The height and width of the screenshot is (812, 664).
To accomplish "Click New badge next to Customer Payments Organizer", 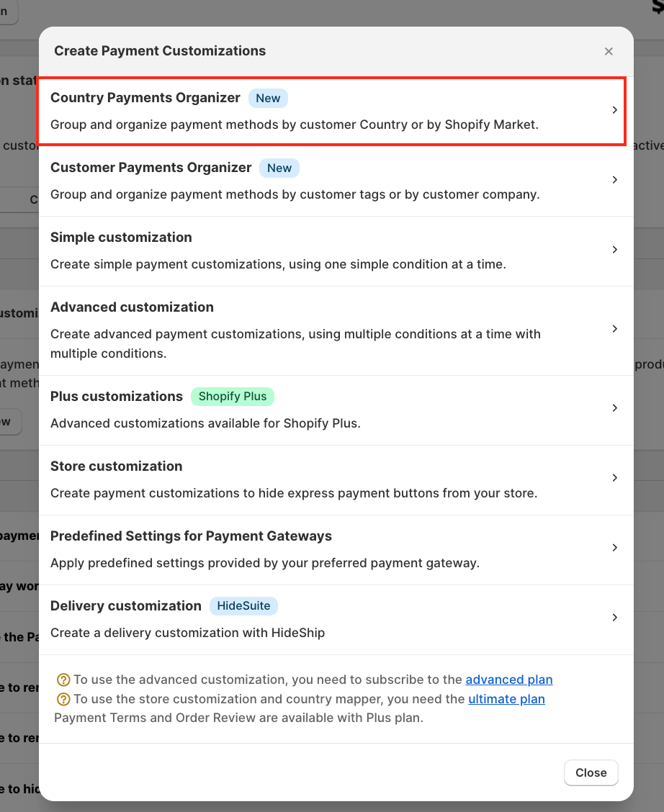I will pos(279,168).
